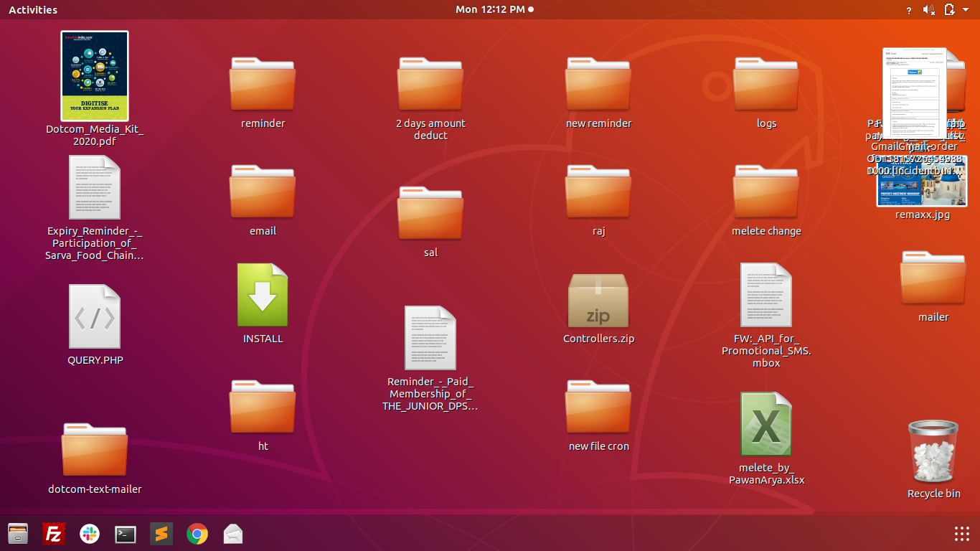Launch Sublime Text from the dock
Image resolution: width=980 pixels, height=551 pixels.
pyautogui.click(x=161, y=534)
